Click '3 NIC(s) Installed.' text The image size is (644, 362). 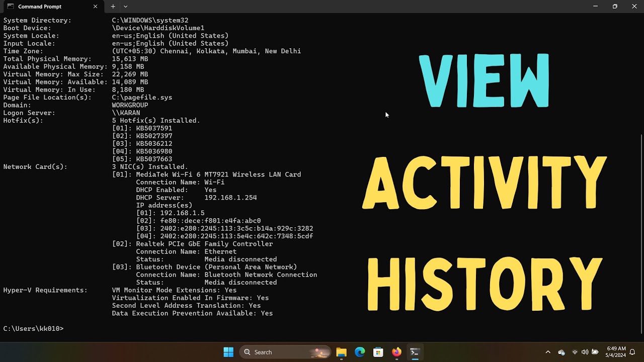click(x=150, y=167)
